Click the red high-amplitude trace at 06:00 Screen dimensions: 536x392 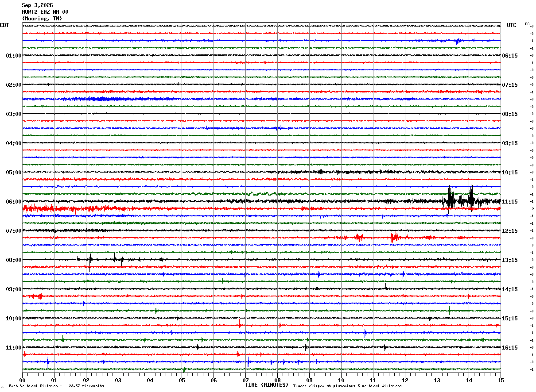pyautogui.click(x=66, y=208)
